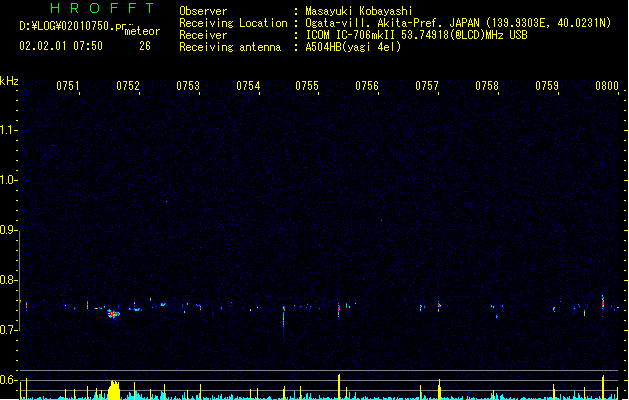Click the 0.6 kHz frequency axis label
This screenshot has height=400, width=629.
click(8, 380)
